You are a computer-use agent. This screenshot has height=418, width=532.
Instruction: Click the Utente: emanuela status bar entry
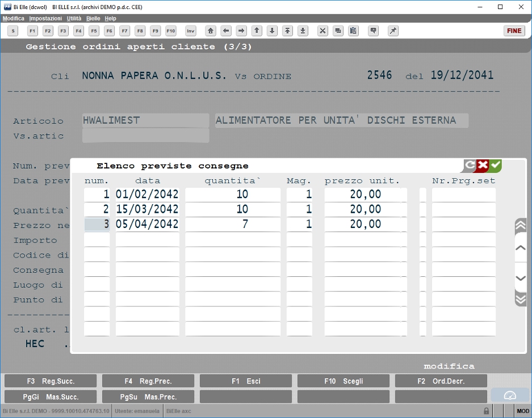(x=137, y=411)
